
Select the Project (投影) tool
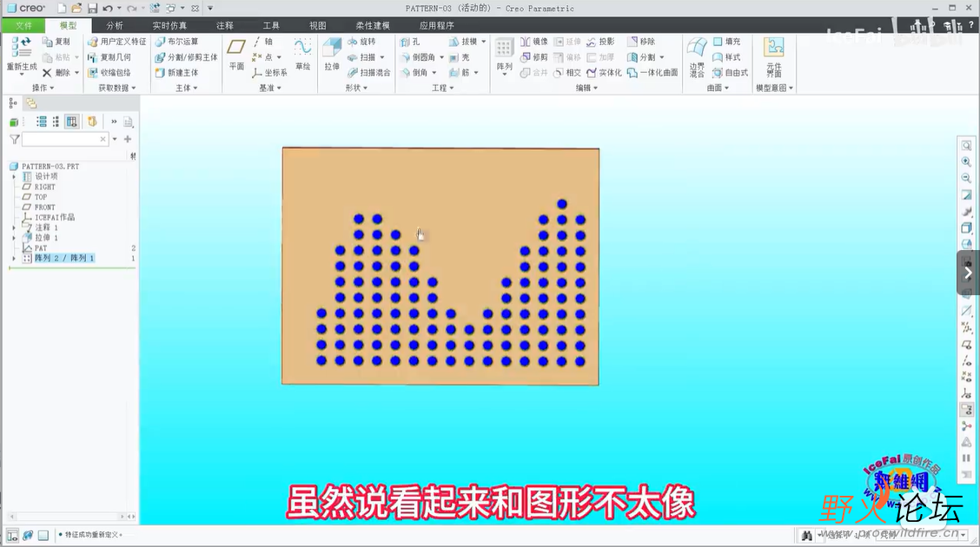[x=600, y=41]
